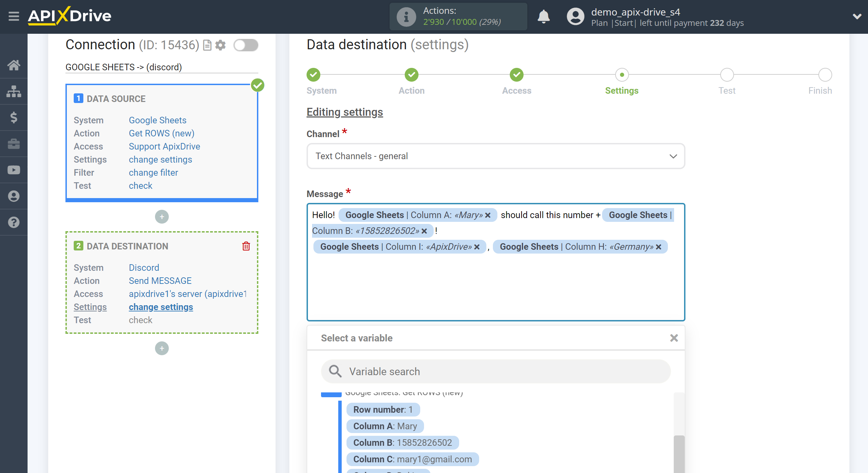Click the ApiXDrive logo

point(70,16)
